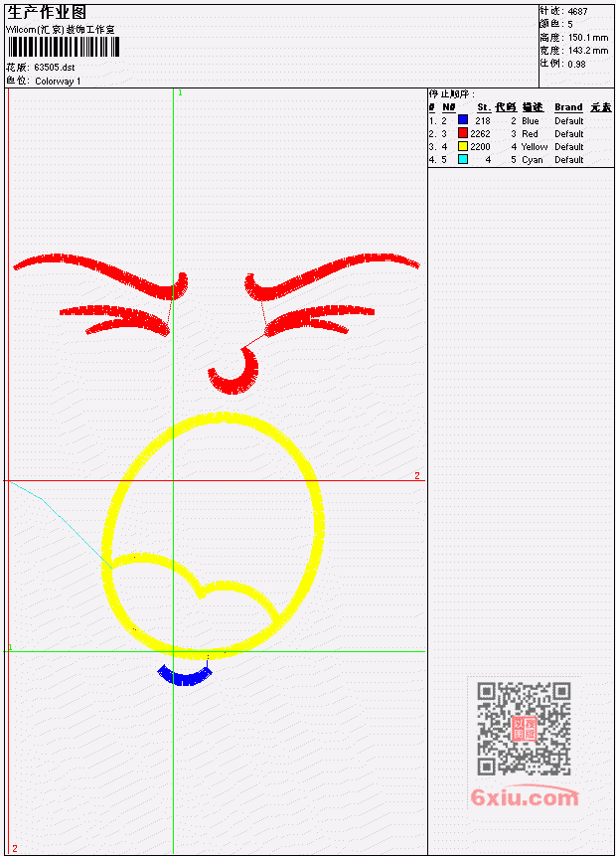Click the 'Blue' description in row 1
The width and height of the screenshot is (616, 856).
(x=530, y=120)
